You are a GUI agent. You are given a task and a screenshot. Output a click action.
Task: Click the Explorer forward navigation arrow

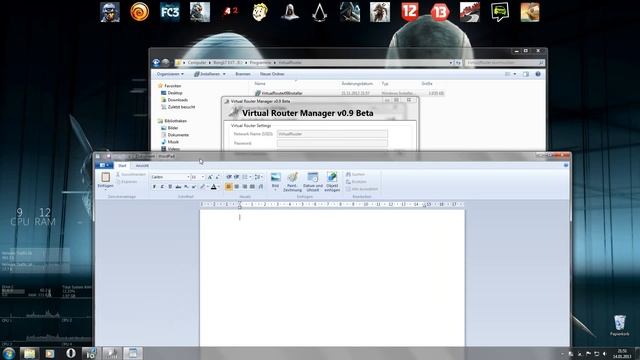pos(165,62)
